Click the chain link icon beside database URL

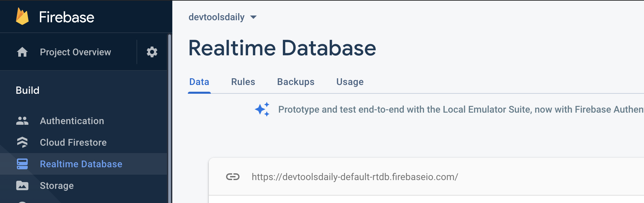[x=232, y=177]
